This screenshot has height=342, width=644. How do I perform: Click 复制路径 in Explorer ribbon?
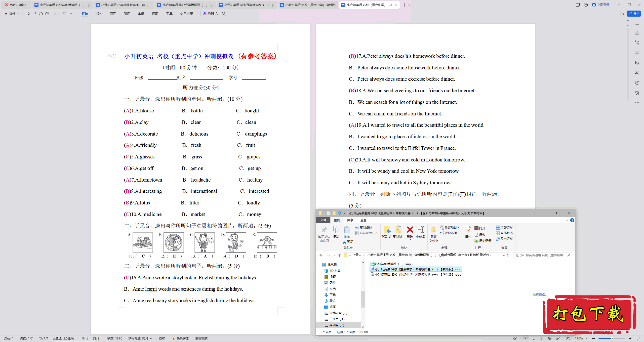pyautogui.click(x=364, y=227)
